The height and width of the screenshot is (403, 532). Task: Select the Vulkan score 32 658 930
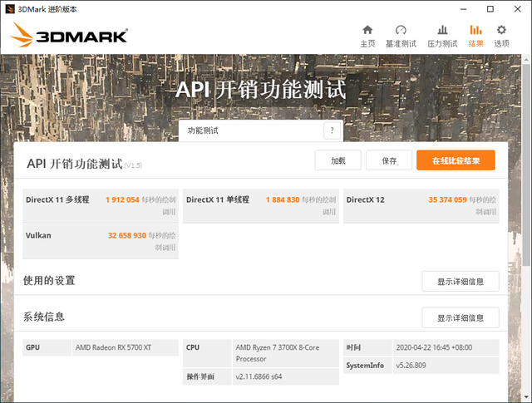pyautogui.click(x=127, y=235)
